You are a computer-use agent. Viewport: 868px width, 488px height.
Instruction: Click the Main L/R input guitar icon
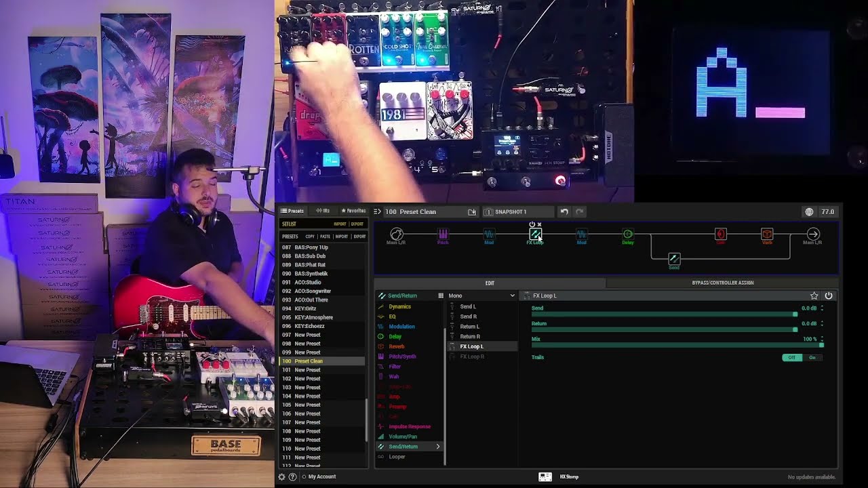[397, 235]
